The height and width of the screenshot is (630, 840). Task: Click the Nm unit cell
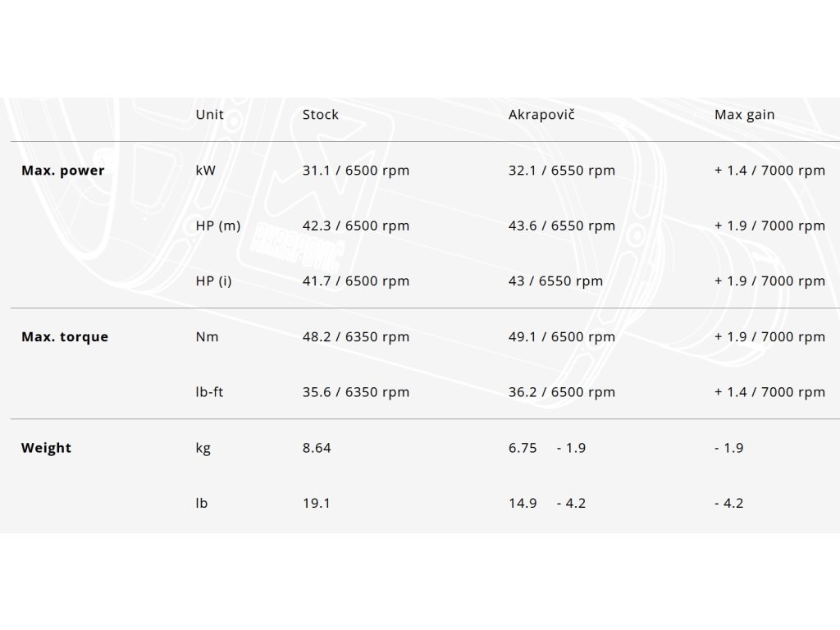click(x=207, y=337)
